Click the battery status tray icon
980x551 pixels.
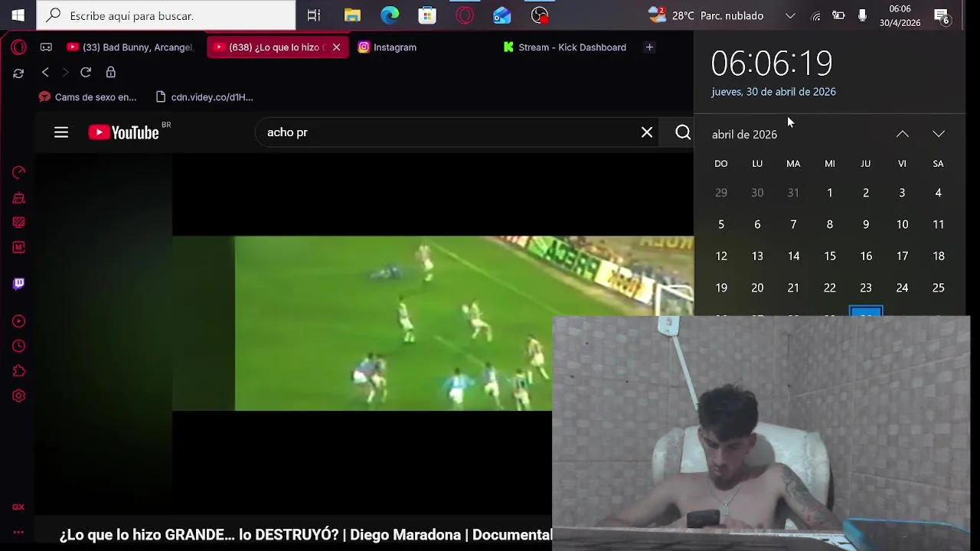coord(839,15)
